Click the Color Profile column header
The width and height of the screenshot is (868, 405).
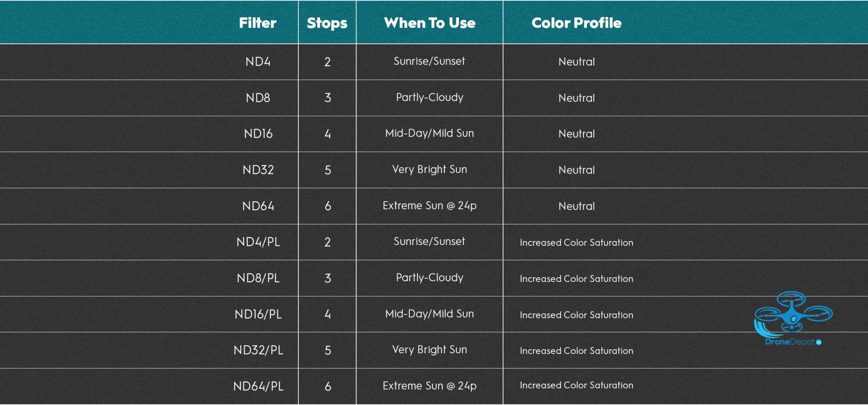tap(576, 23)
